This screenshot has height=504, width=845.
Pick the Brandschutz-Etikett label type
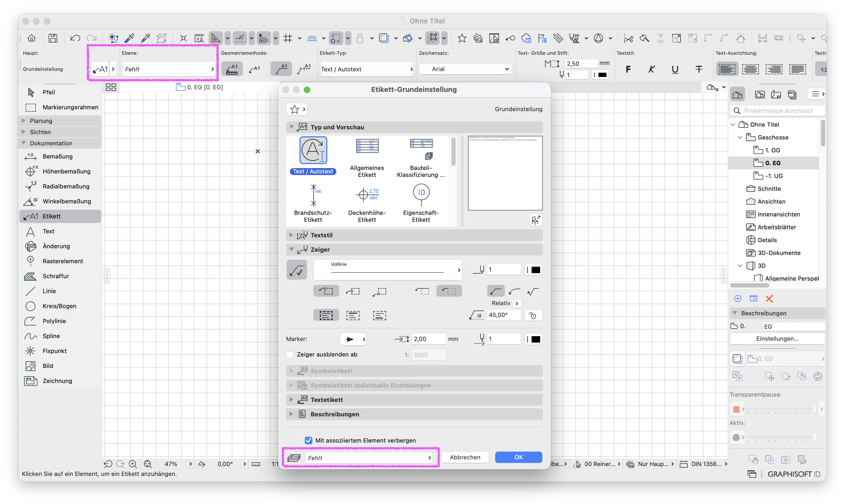pyautogui.click(x=313, y=203)
